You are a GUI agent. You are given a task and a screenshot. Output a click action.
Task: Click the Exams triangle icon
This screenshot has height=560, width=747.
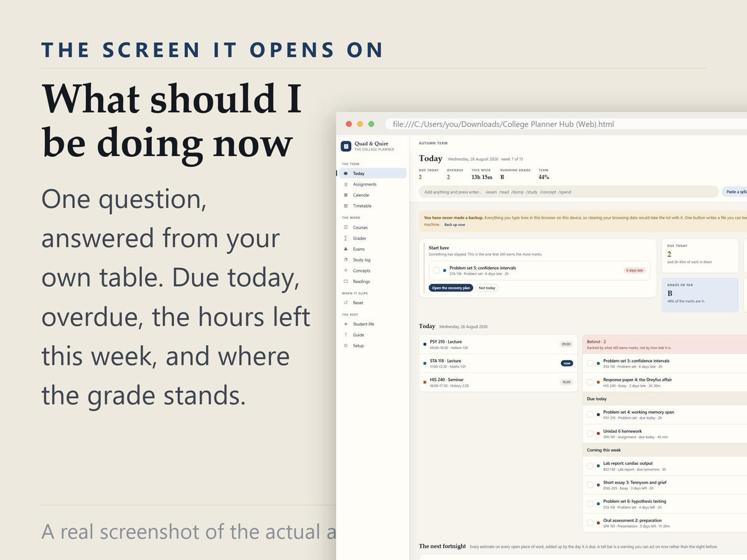click(x=346, y=249)
